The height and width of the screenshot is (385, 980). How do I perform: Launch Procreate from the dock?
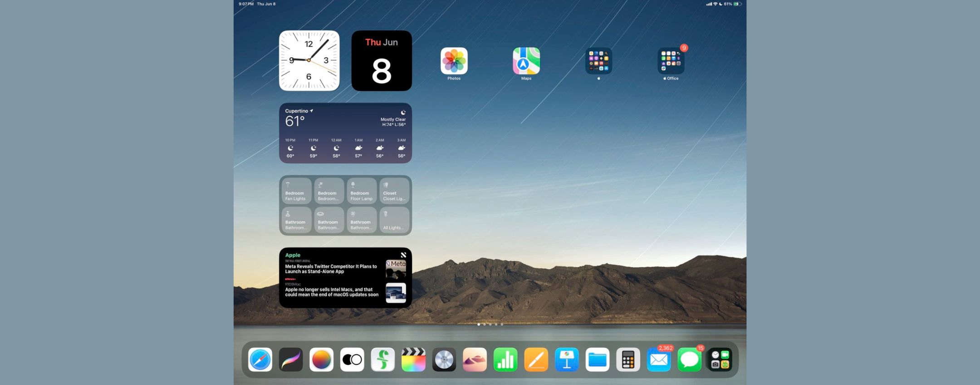pos(291,360)
